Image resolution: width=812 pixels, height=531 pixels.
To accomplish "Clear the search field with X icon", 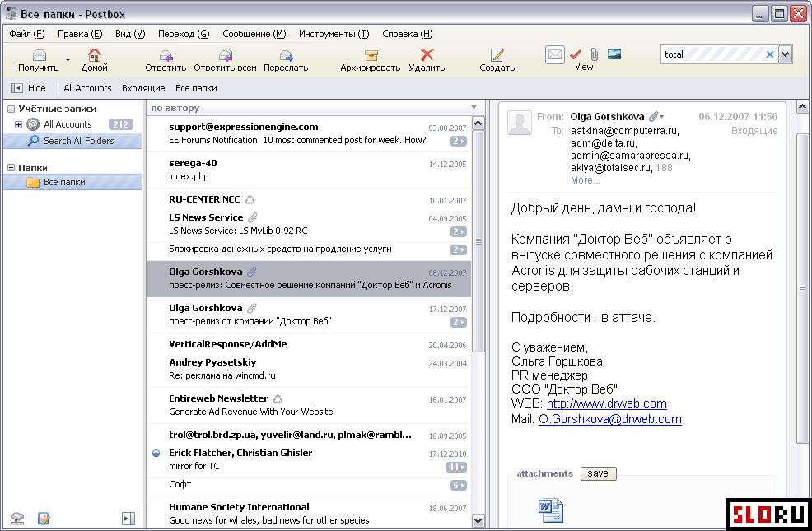I will tap(769, 54).
